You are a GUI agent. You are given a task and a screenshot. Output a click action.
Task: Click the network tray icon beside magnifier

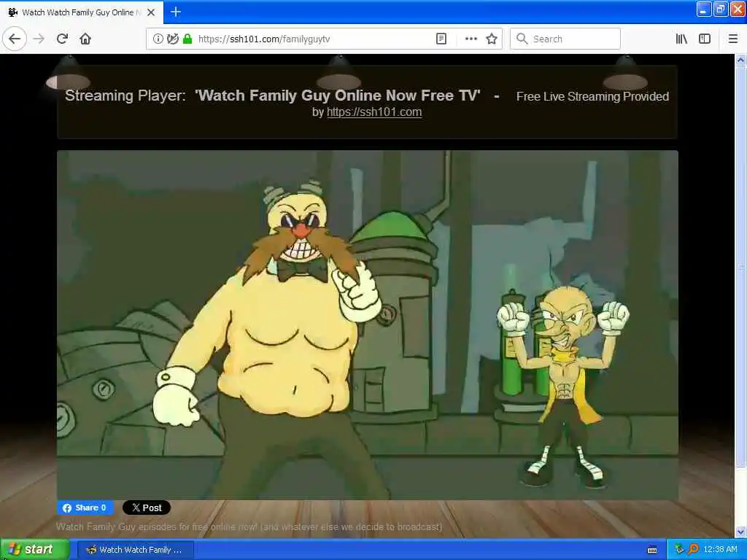[679, 550]
